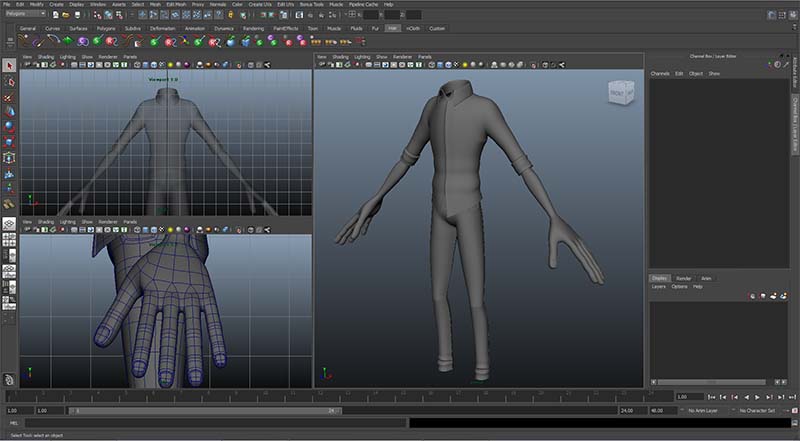Click the go to start of playback button
800x441 pixels.
pos(712,397)
